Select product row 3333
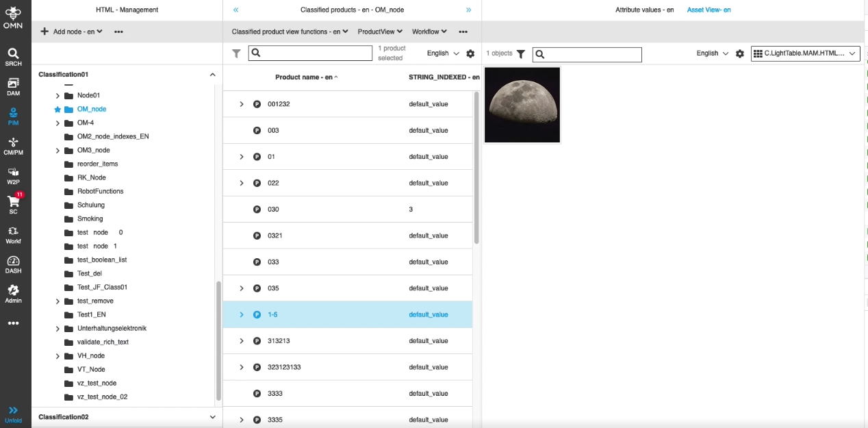 (x=348, y=394)
